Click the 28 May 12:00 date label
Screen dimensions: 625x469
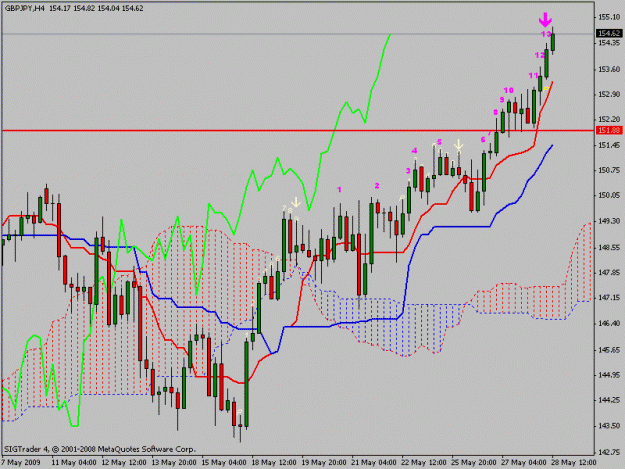tap(574, 462)
